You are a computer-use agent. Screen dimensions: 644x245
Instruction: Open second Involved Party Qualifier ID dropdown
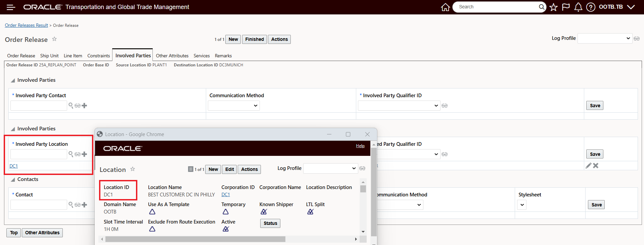point(408,154)
